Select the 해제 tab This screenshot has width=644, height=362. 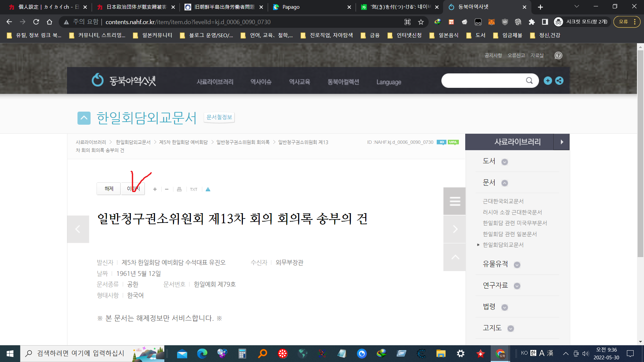109,189
